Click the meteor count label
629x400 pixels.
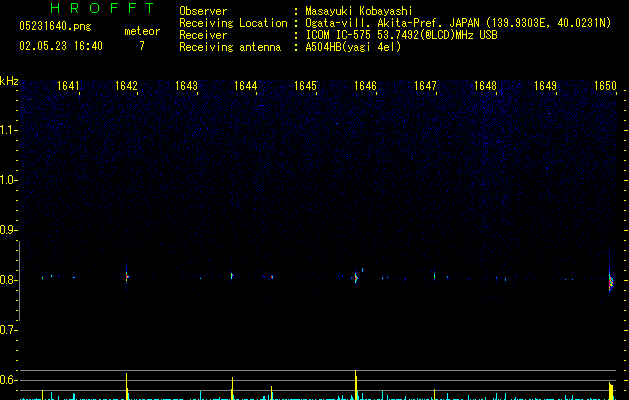coord(142,31)
